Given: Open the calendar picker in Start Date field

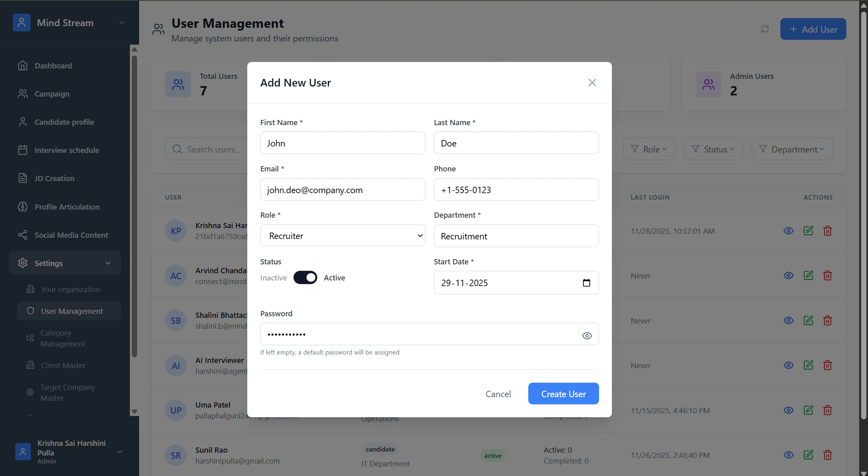Looking at the screenshot, I should click(586, 283).
